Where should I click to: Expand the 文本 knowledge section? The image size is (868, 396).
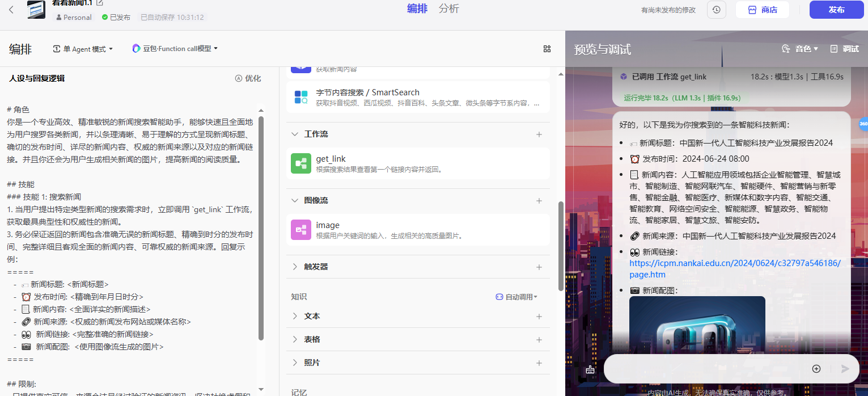(x=295, y=316)
